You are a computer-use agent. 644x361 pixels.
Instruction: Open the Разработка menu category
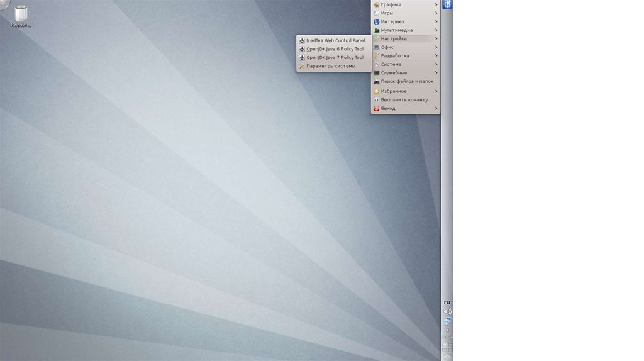395,56
